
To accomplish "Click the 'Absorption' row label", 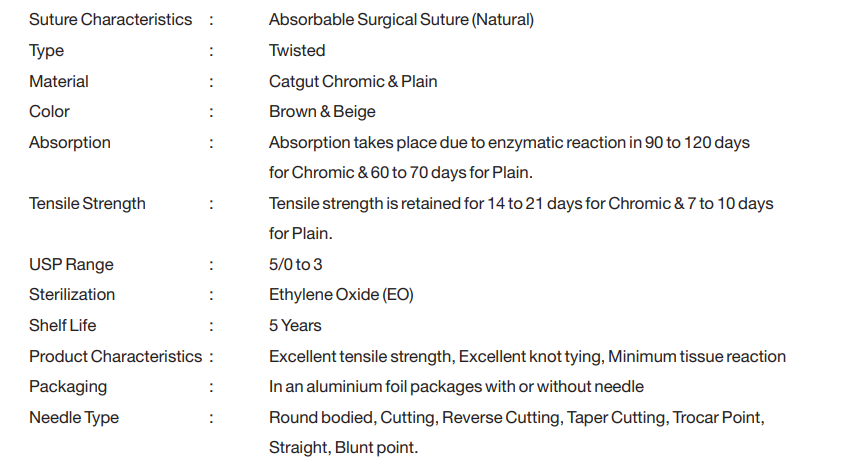I will pos(69,142).
